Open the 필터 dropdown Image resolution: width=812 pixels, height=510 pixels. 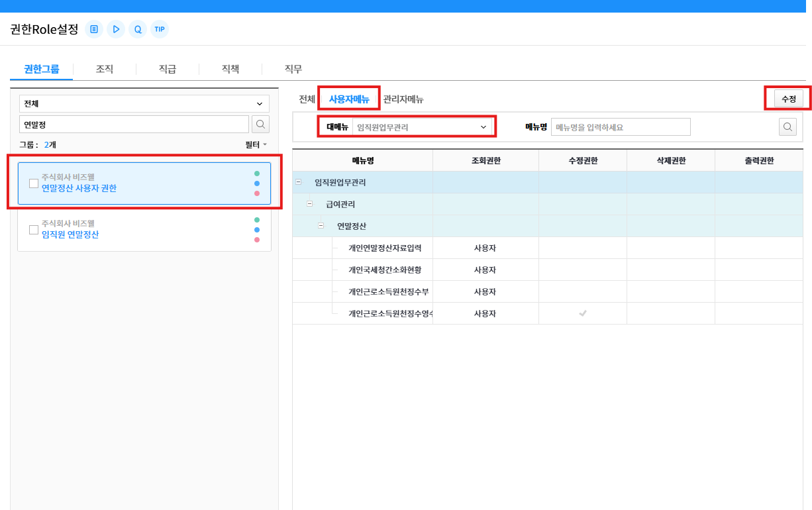pos(256,144)
